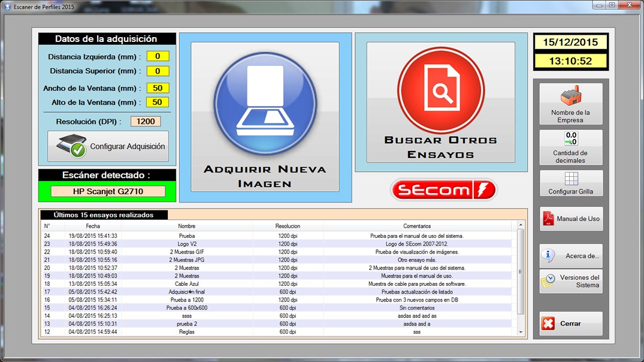This screenshot has width=644, height=362.
Task: Open the Manual de Uso PDF
Action: coord(571,219)
